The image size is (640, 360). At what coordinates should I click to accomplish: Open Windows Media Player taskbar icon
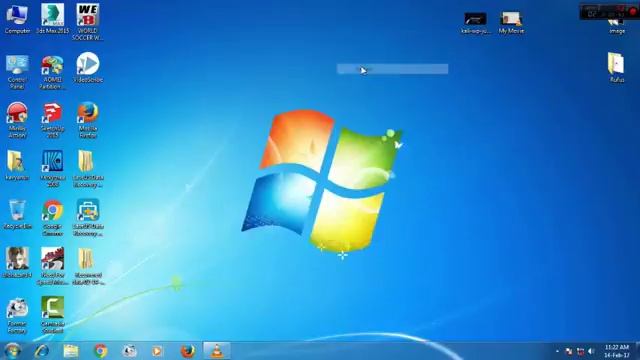[x=157, y=351]
